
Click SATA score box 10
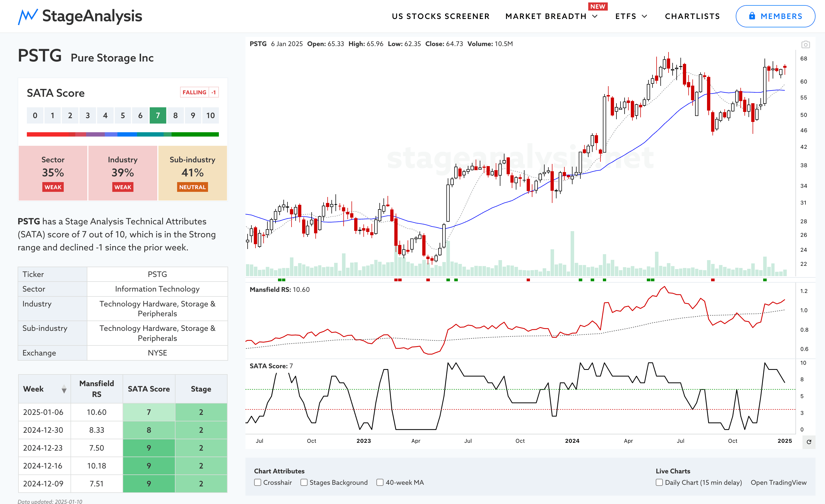pos(210,115)
